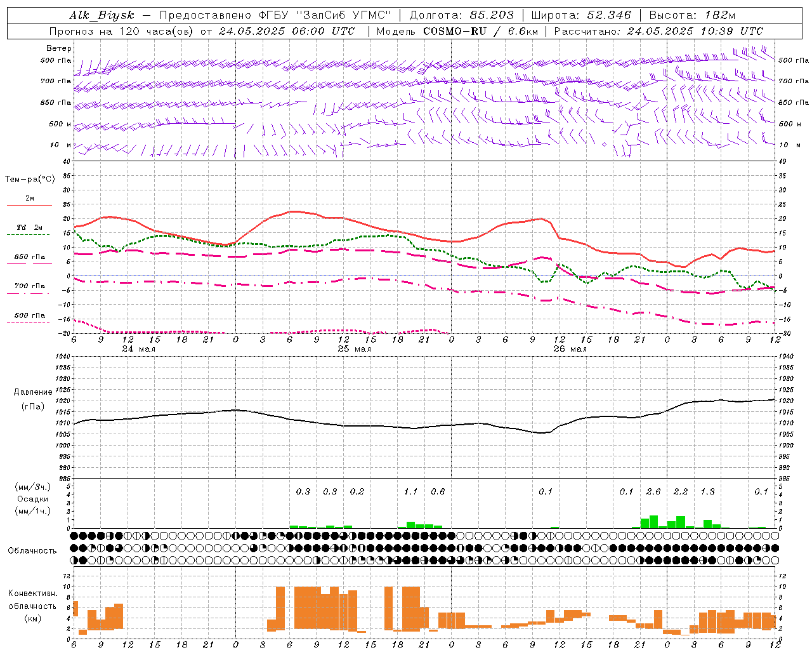Click the 3-hour precipitation value 1.3

coord(707,492)
